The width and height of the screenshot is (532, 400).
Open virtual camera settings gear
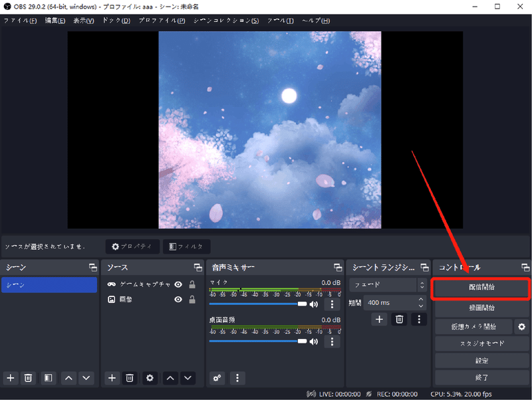522,327
